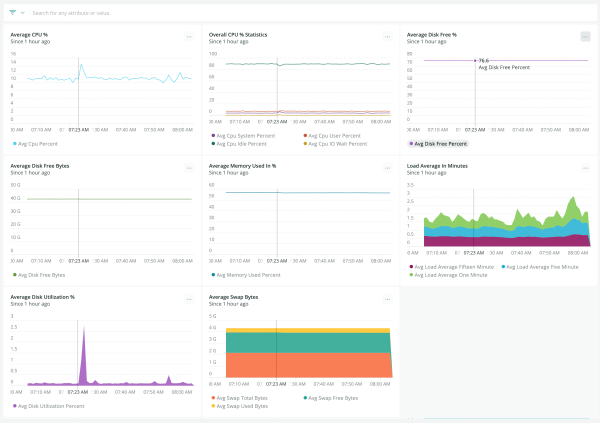Image resolution: width=600 pixels, height=423 pixels.
Task: Click the Avg Cpu Percent legend label
Action: 39,143
